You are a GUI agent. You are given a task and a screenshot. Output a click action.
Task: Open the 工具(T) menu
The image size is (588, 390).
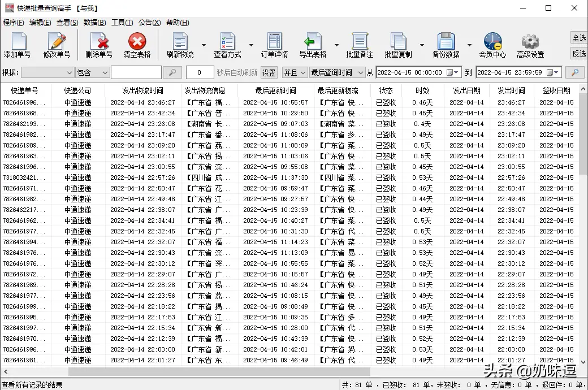(x=122, y=23)
